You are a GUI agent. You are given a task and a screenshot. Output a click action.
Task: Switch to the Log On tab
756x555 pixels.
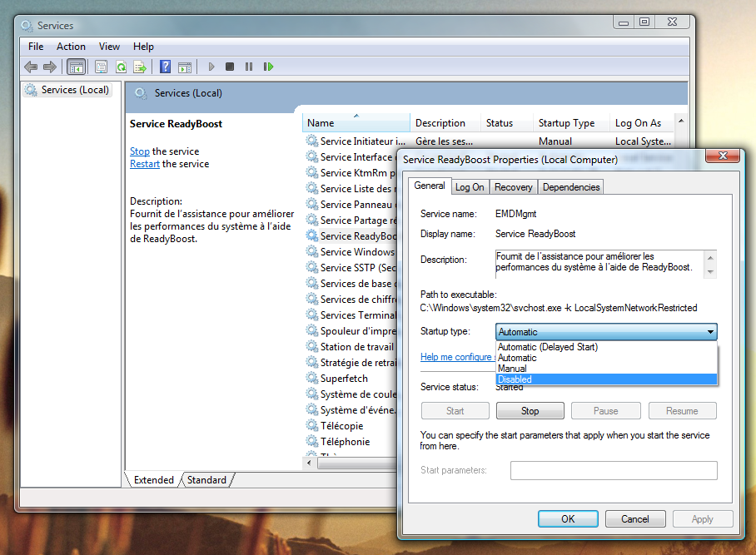[x=470, y=187]
